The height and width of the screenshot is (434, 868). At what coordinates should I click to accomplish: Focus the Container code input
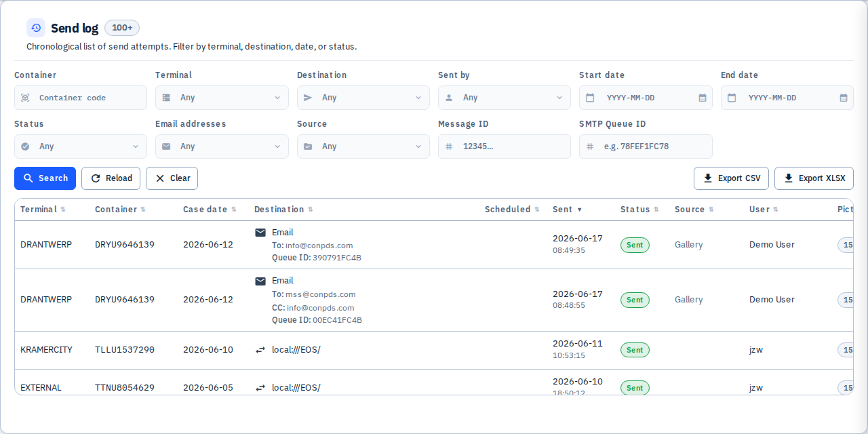tap(81, 98)
